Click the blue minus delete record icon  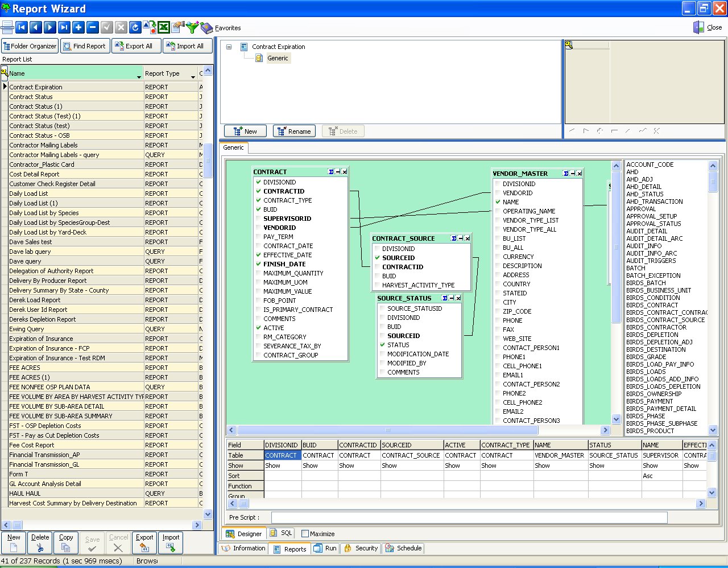[93, 27]
